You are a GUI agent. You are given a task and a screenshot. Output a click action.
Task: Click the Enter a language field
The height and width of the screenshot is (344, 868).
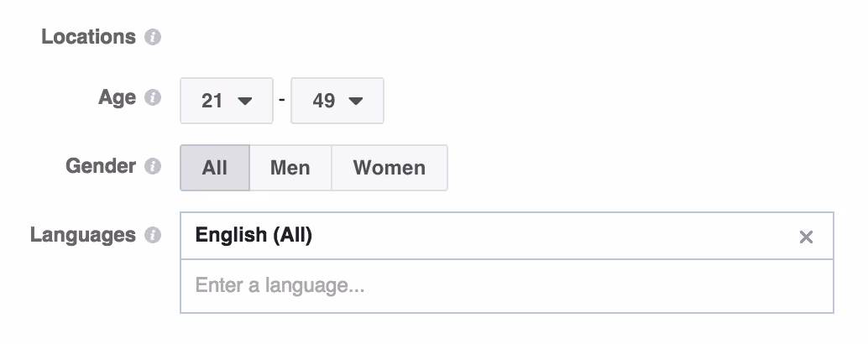tap(507, 286)
